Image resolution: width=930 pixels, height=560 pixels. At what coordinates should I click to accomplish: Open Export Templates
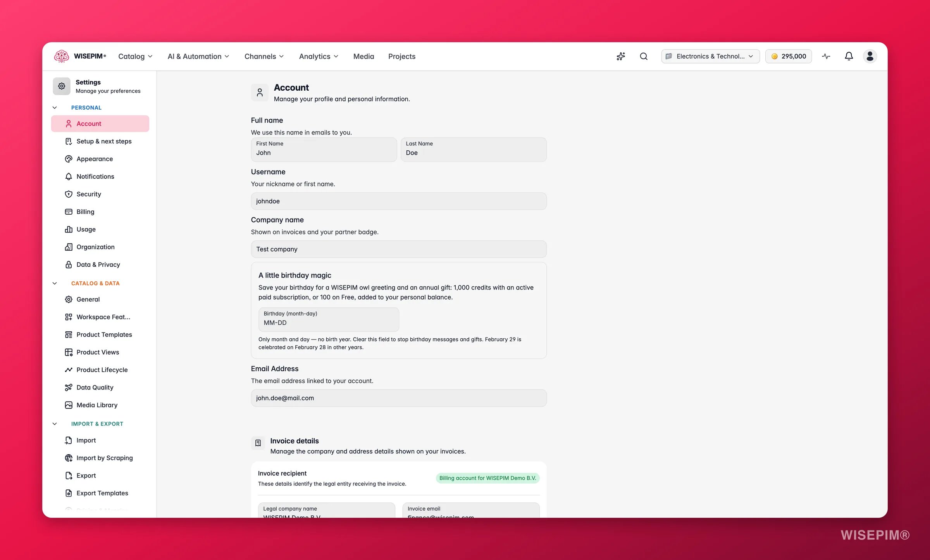(x=100, y=493)
